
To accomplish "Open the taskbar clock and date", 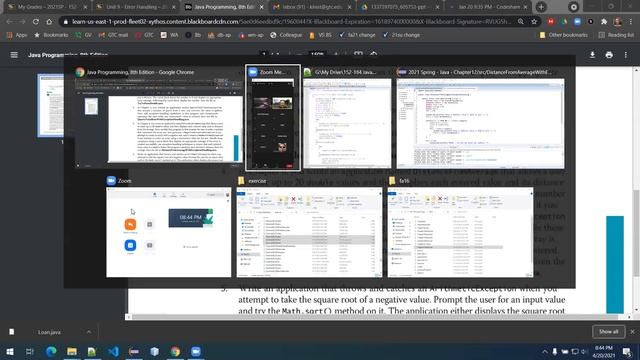I will point(604,351).
